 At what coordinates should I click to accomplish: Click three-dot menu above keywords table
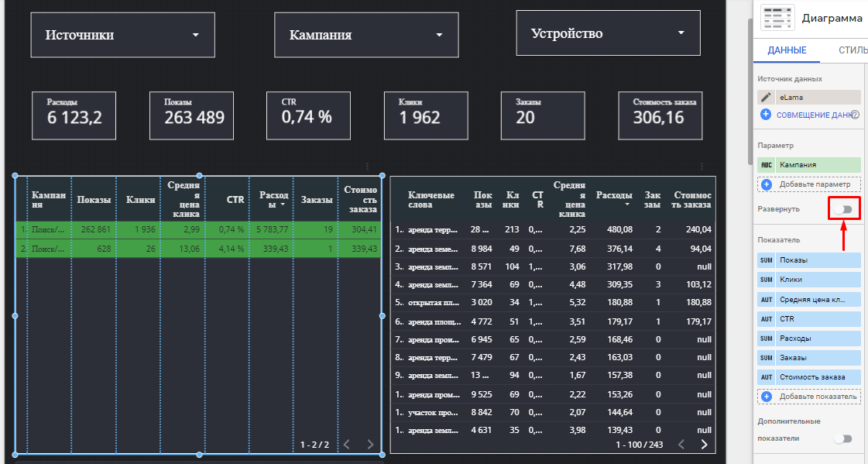coord(702,167)
